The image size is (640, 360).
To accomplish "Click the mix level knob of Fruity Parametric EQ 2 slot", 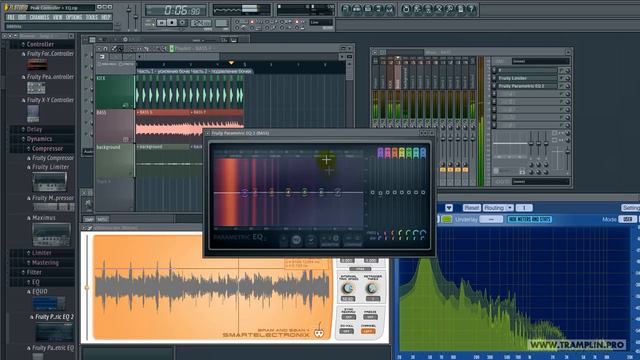I will [568, 86].
